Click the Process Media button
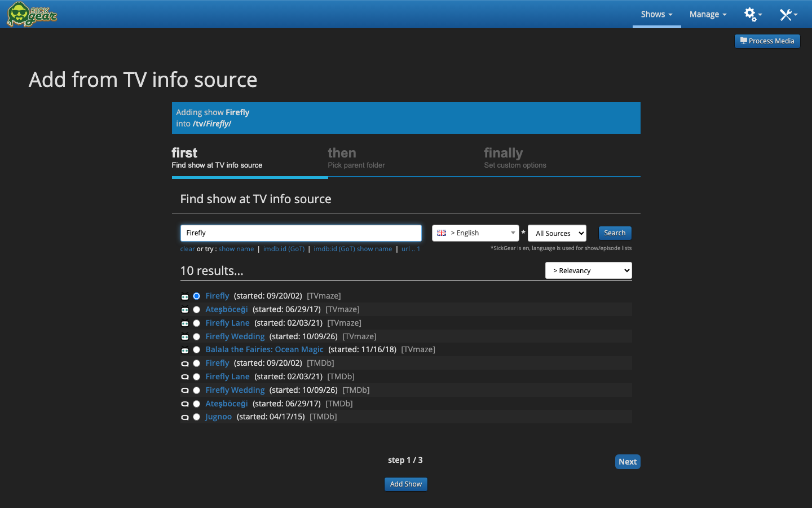The width and height of the screenshot is (812, 508). [x=767, y=41]
